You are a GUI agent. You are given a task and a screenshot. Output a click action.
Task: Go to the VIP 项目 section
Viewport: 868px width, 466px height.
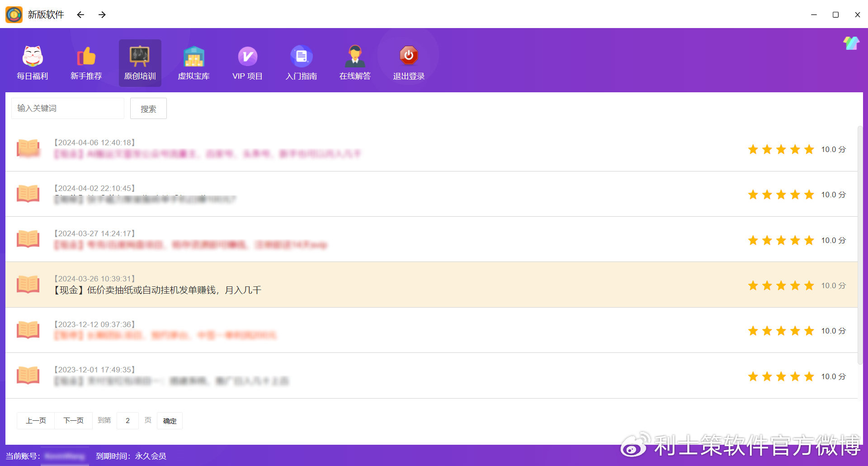[x=247, y=57]
